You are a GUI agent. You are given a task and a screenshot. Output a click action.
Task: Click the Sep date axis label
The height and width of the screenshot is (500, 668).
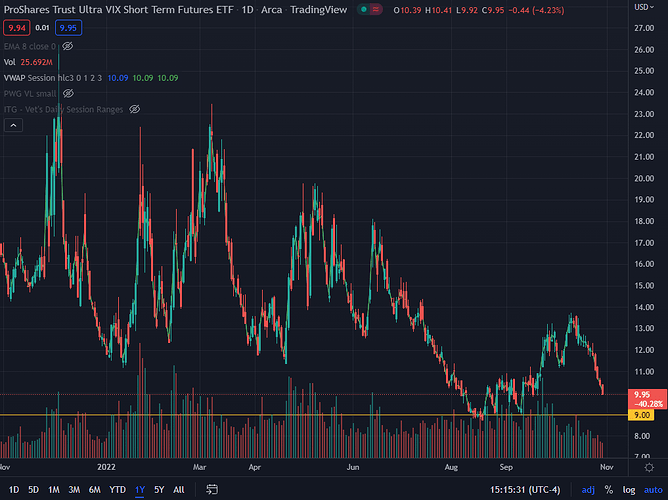pyautogui.click(x=506, y=467)
